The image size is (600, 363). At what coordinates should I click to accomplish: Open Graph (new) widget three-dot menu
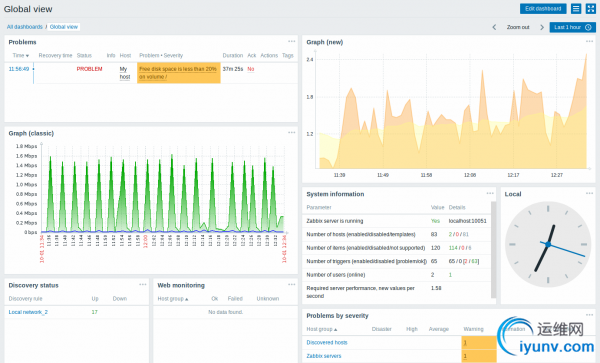click(589, 41)
